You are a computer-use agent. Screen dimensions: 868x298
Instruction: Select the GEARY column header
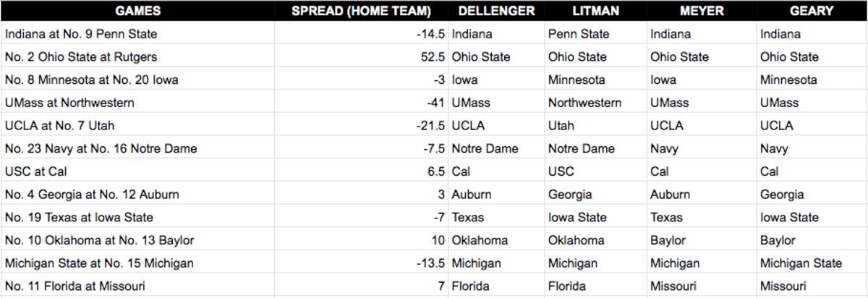811,11
